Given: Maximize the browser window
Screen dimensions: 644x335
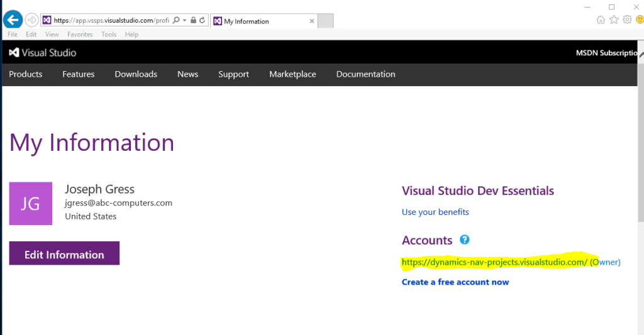Looking at the screenshot, I should [611, 7].
